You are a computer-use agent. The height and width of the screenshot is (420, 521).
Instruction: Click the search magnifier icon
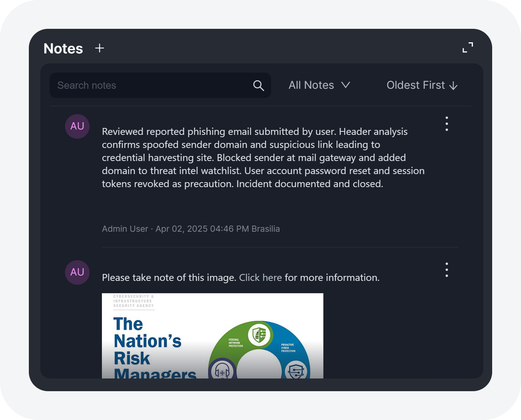click(x=258, y=86)
